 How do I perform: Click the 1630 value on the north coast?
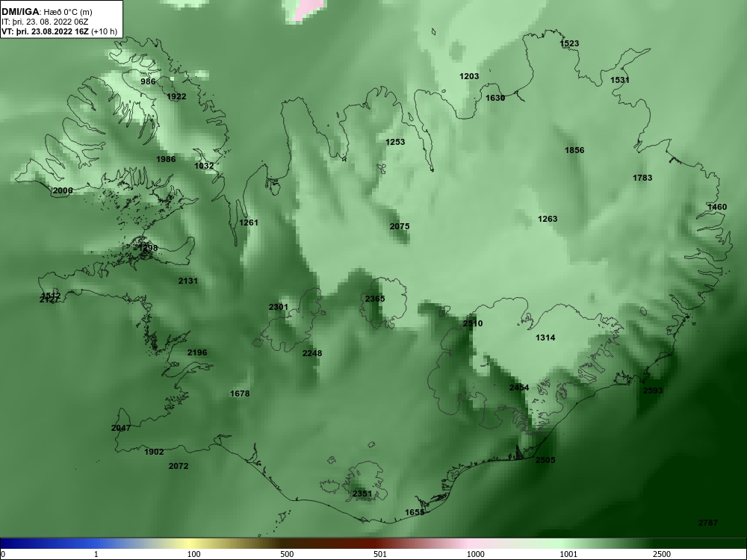pyautogui.click(x=495, y=98)
